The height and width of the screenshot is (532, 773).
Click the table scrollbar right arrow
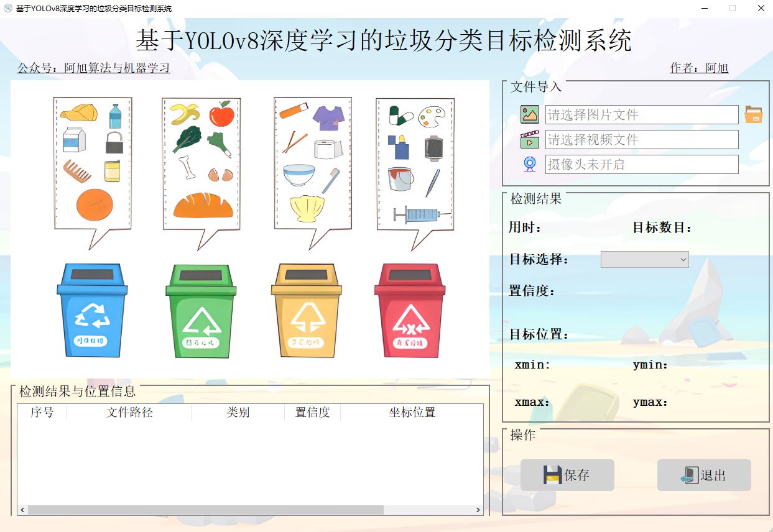pos(478,510)
